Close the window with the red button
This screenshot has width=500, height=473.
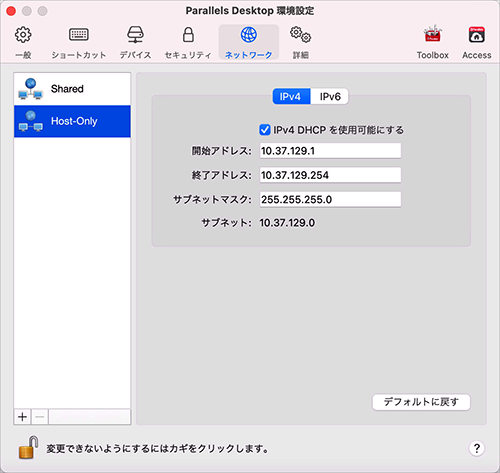11,11
